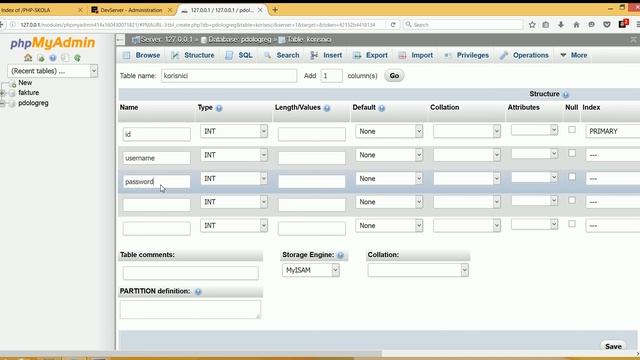Open the bookmarks list icon in browser toolbar
640x360 pixels.
coord(546,25)
